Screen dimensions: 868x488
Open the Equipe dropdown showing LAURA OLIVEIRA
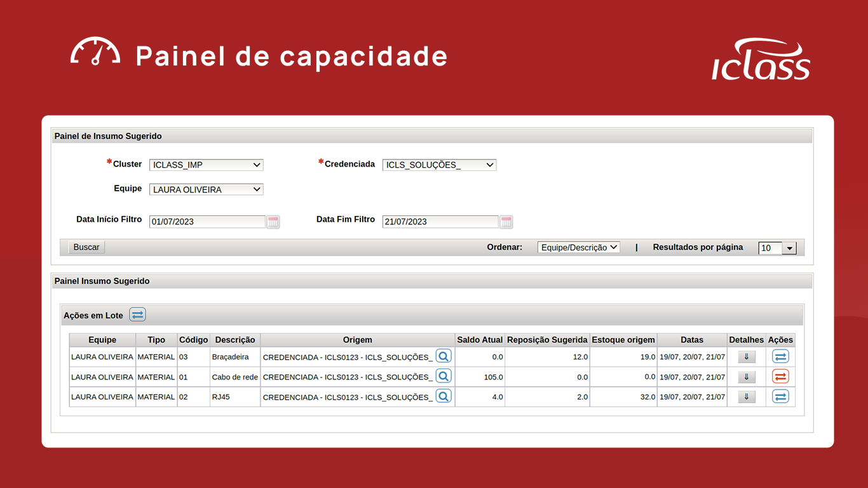click(206, 189)
